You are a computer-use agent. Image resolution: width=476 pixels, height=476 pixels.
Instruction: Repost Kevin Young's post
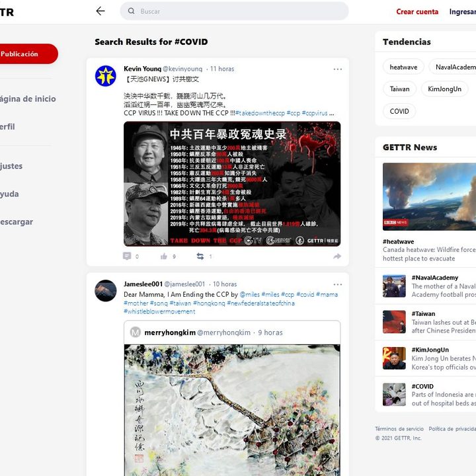(x=200, y=257)
